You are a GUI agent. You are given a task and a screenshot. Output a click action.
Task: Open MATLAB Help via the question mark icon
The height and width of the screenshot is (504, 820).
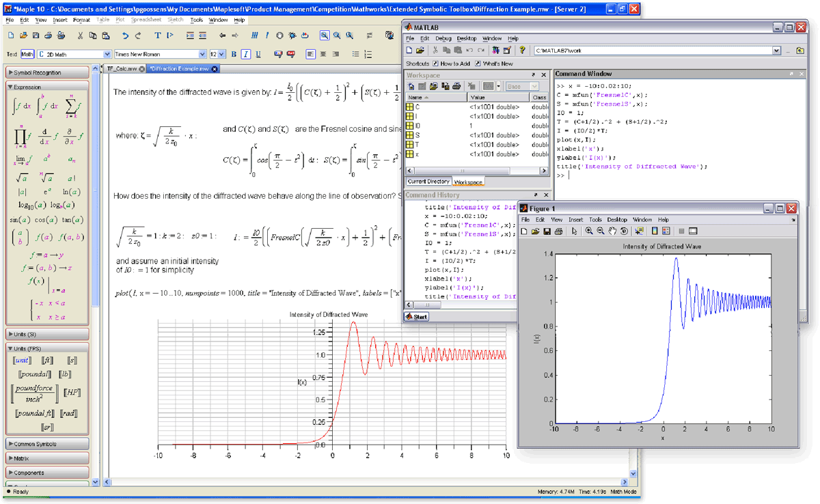[523, 50]
